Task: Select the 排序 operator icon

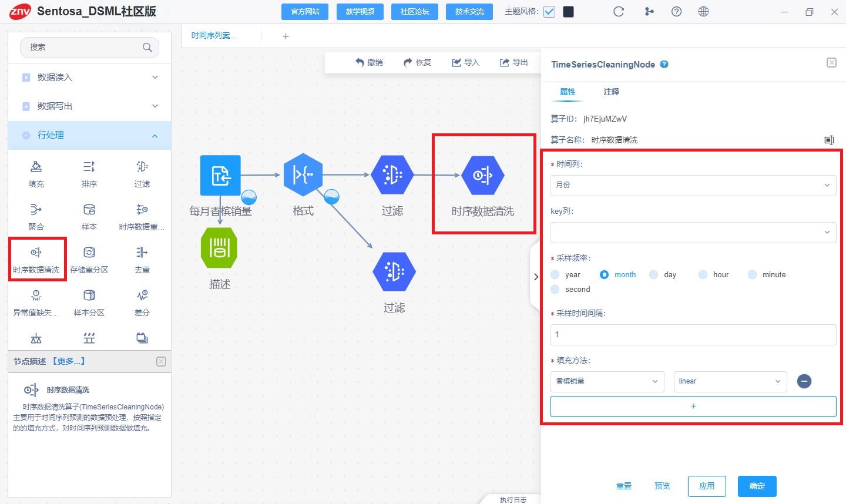Action: pyautogui.click(x=89, y=167)
